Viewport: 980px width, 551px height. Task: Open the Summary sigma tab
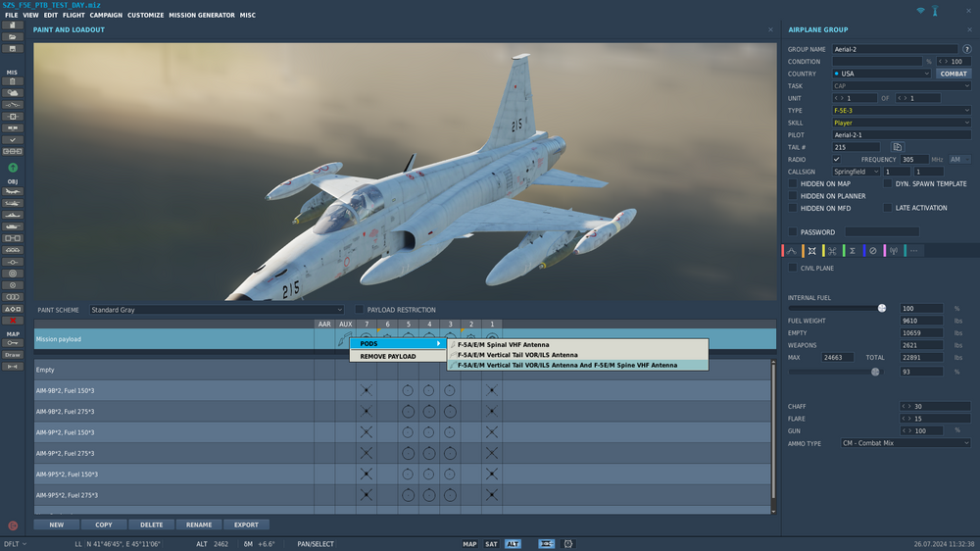(x=853, y=251)
